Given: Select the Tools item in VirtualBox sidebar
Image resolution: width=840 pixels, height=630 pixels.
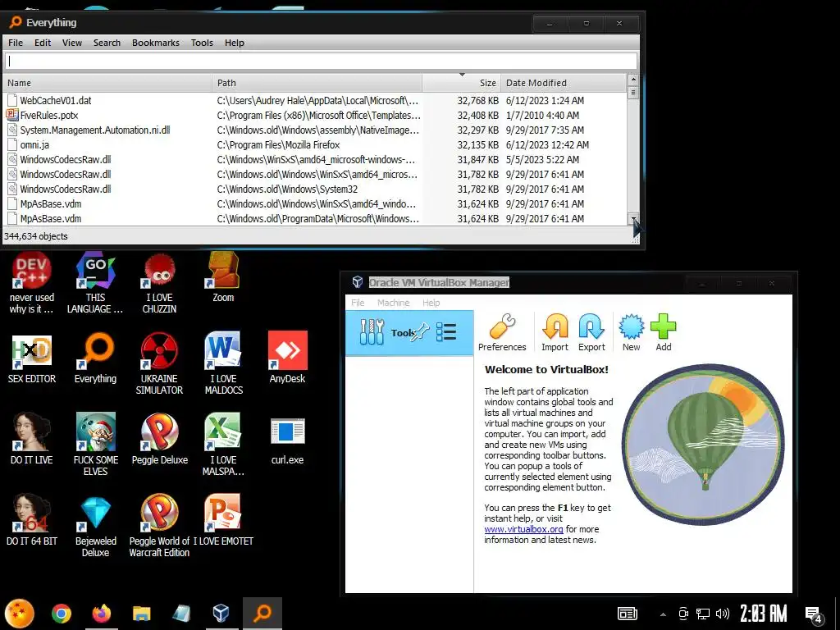Looking at the screenshot, I should tap(409, 333).
